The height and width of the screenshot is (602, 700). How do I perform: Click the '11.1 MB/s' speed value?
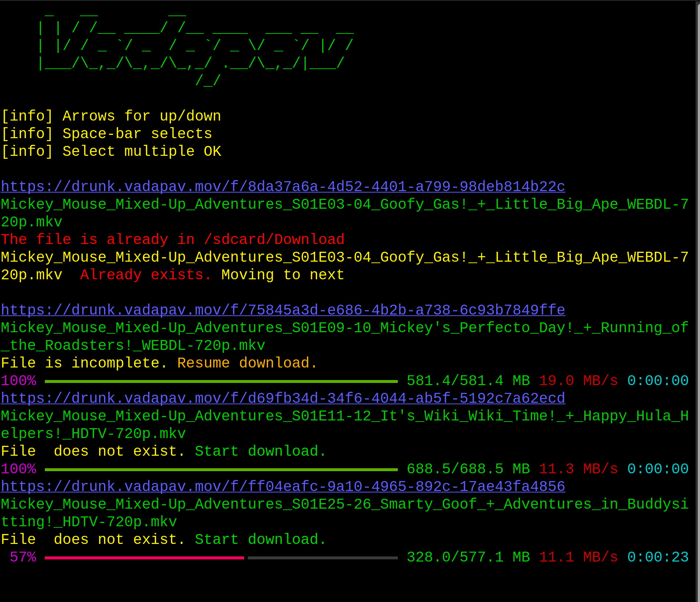pos(579,557)
